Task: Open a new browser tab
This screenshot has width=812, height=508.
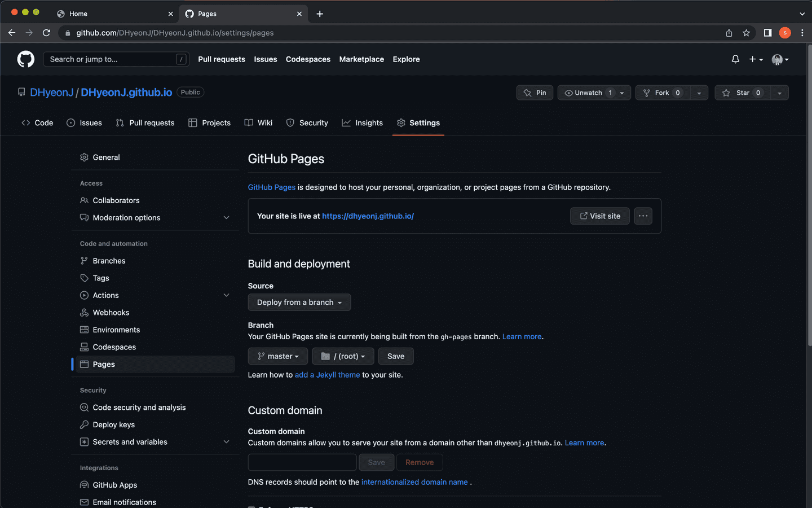Action: click(320, 14)
